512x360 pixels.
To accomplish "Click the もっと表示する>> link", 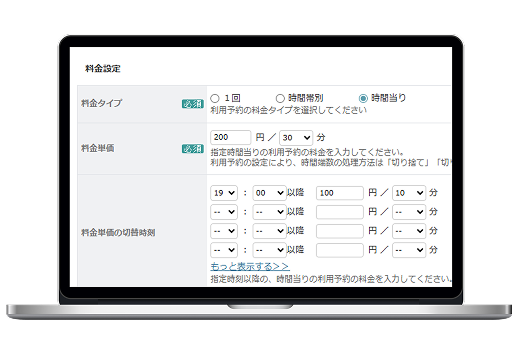I will pyautogui.click(x=250, y=267).
